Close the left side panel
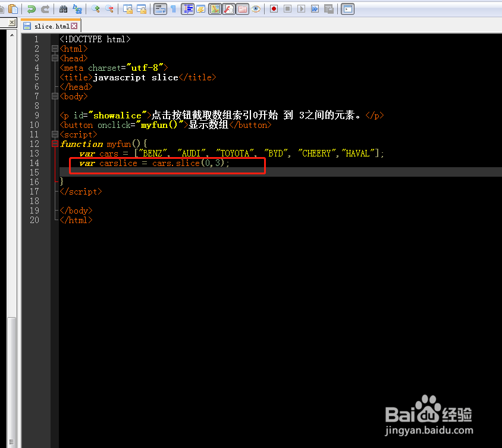This screenshot has width=502, height=448. point(12,23)
